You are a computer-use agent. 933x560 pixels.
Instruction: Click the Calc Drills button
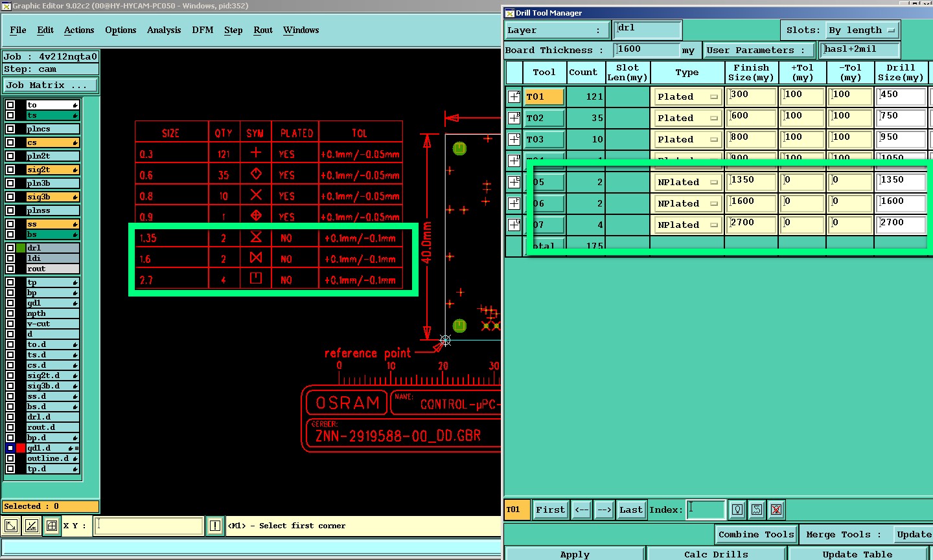(x=716, y=554)
